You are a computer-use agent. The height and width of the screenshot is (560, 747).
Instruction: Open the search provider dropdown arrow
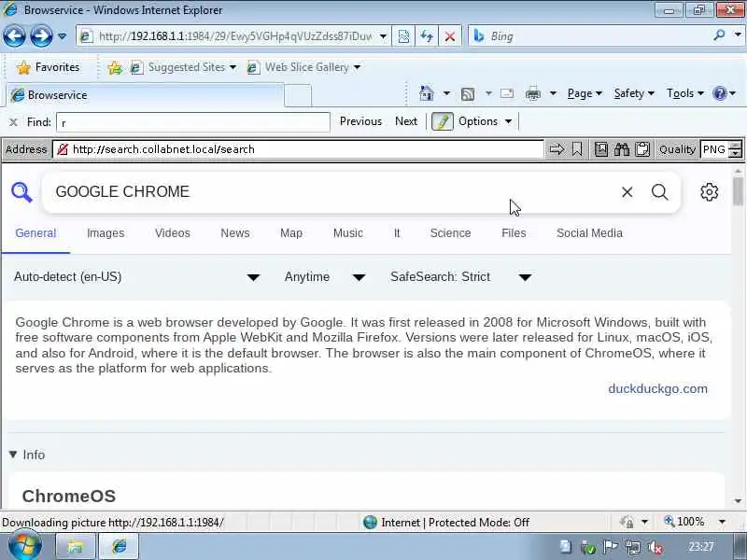click(738, 35)
